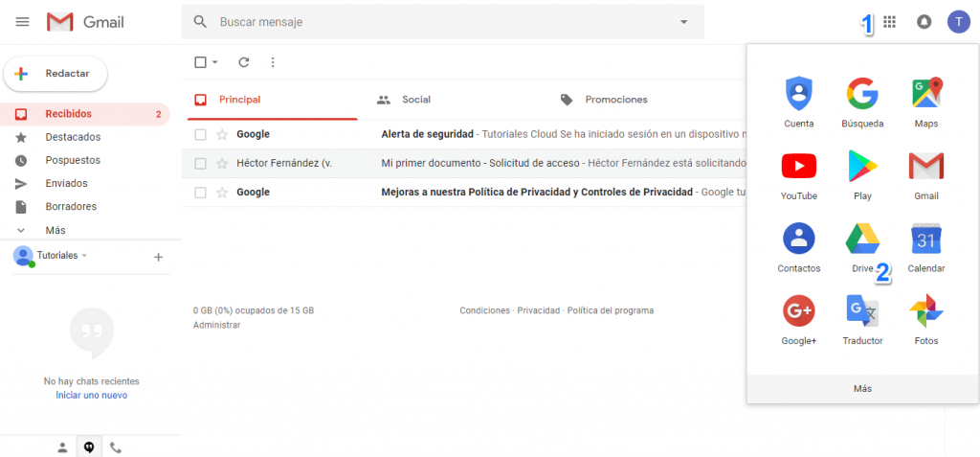Star the Mejoras a nuestra Política email
The width and height of the screenshot is (980, 457).
pyautogui.click(x=222, y=193)
